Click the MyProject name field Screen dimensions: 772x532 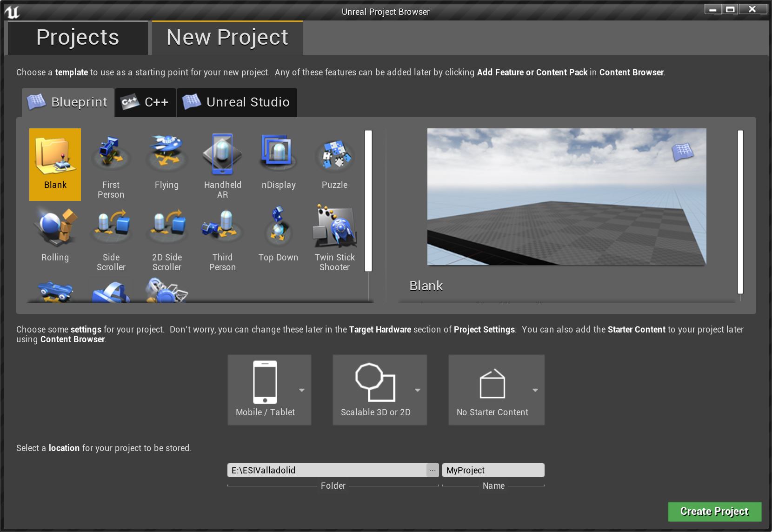[493, 470]
